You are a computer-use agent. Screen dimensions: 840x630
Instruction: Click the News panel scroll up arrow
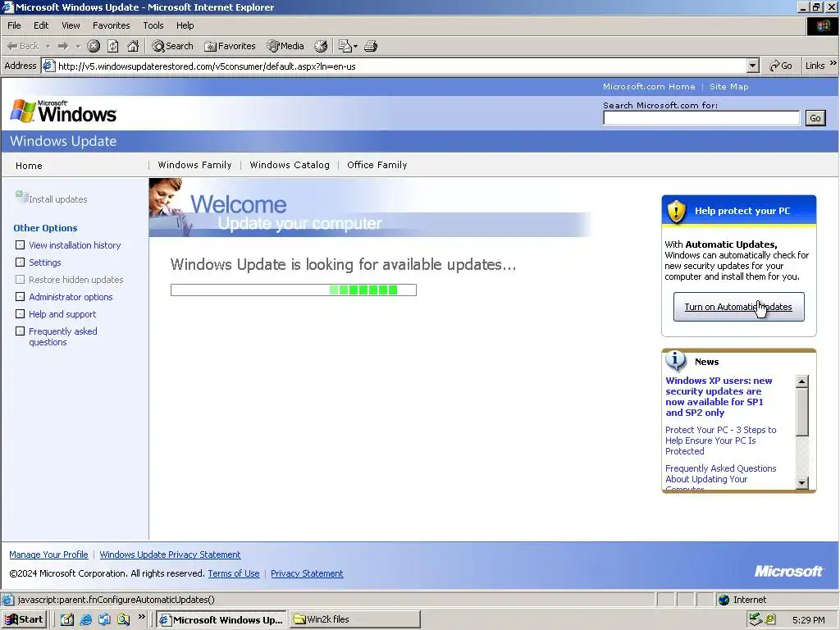[x=802, y=381]
